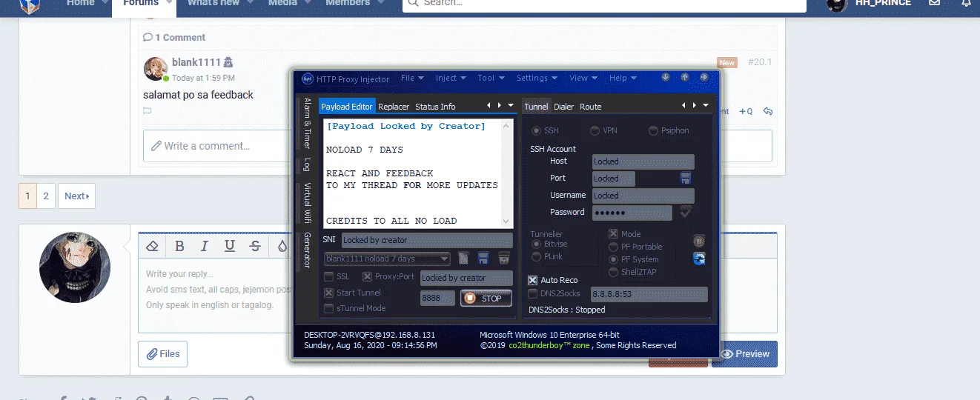Toggle the Mode checkbox
980x400 pixels.
pos(613,234)
